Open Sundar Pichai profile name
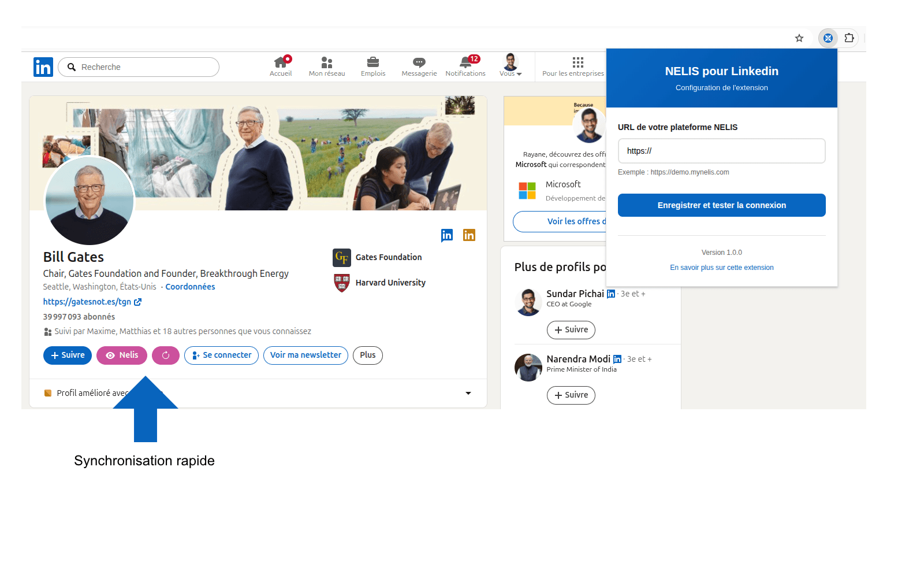The width and height of the screenshot is (924, 578). [575, 294]
